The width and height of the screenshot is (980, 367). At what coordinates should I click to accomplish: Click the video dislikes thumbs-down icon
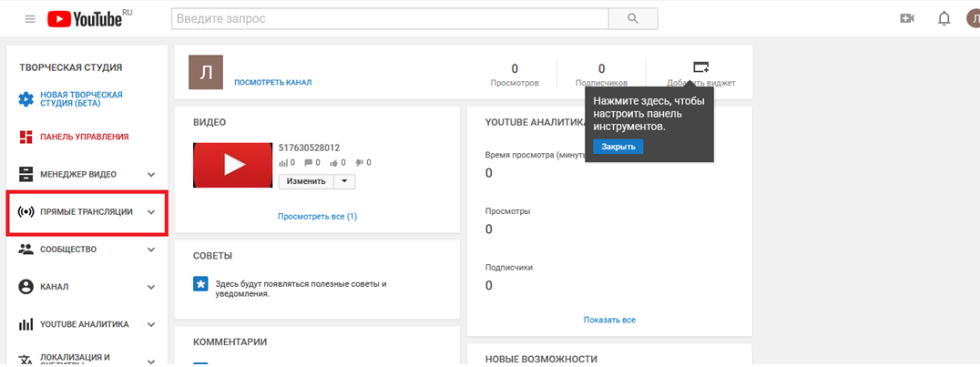359,163
